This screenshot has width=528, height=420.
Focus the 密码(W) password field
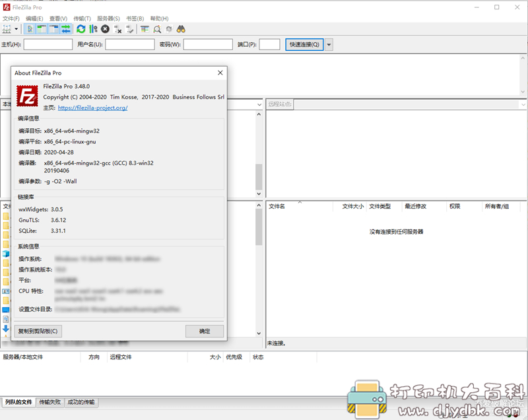pyautogui.click(x=208, y=44)
